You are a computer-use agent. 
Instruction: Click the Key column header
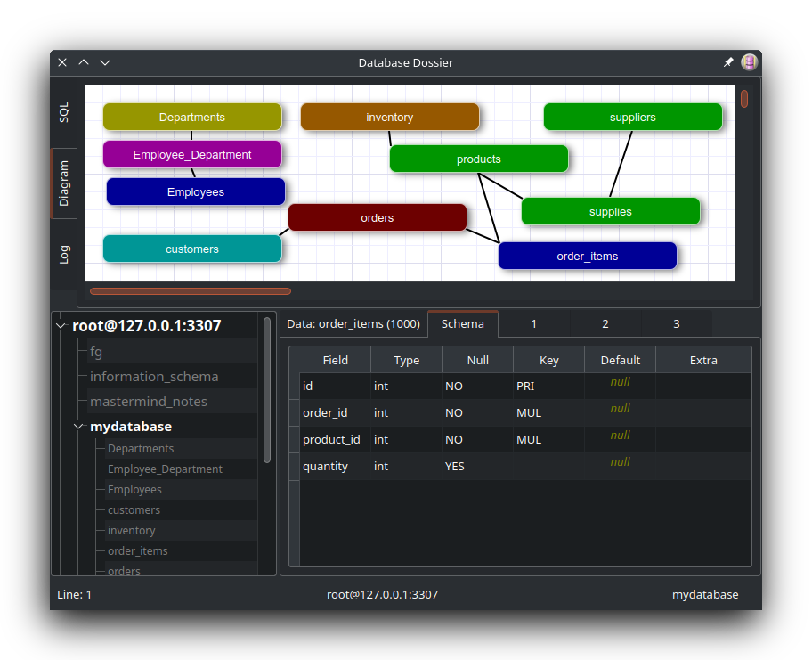549,360
